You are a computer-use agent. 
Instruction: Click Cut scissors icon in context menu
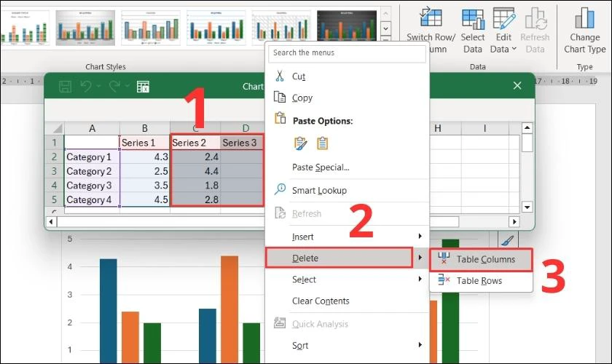[280, 76]
